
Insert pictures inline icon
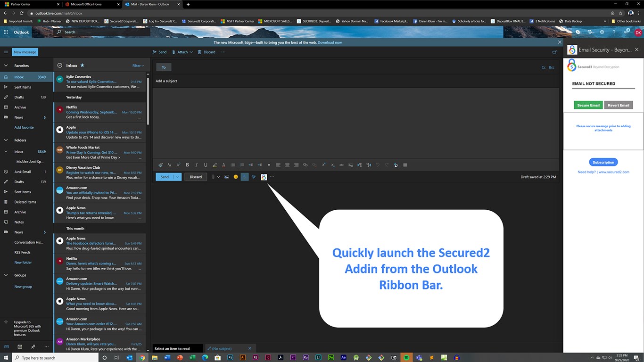(x=227, y=177)
